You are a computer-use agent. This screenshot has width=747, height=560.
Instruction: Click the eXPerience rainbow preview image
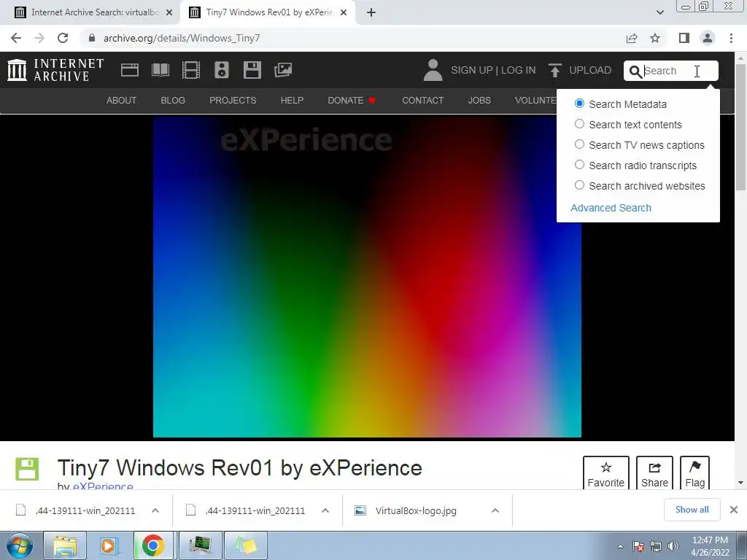point(367,276)
